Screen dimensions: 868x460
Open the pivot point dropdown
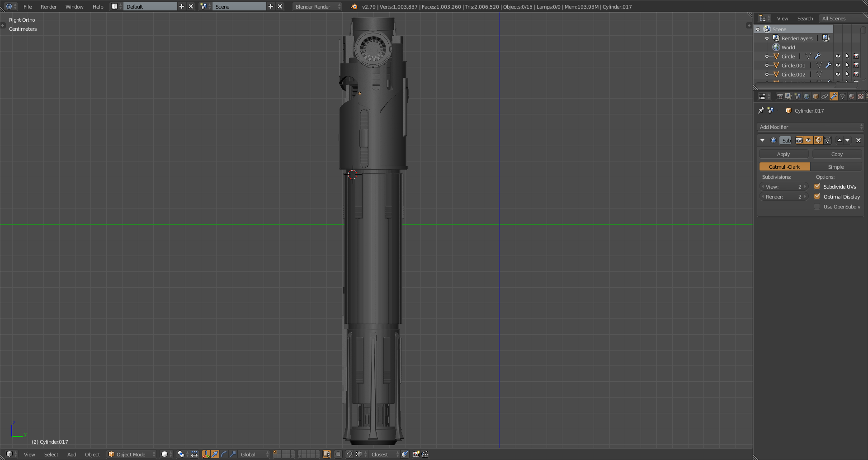pos(183,454)
